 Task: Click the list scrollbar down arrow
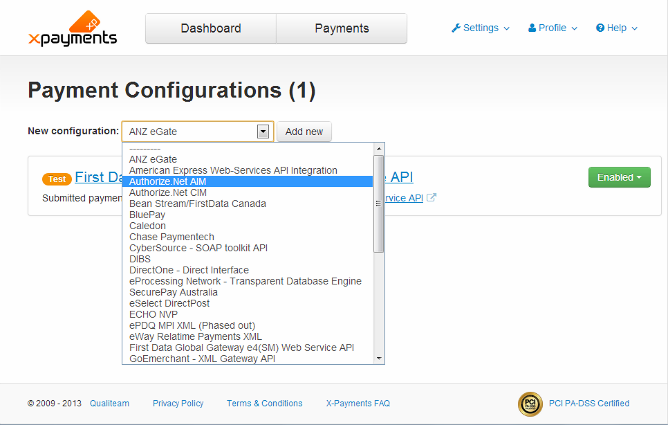click(x=378, y=359)
